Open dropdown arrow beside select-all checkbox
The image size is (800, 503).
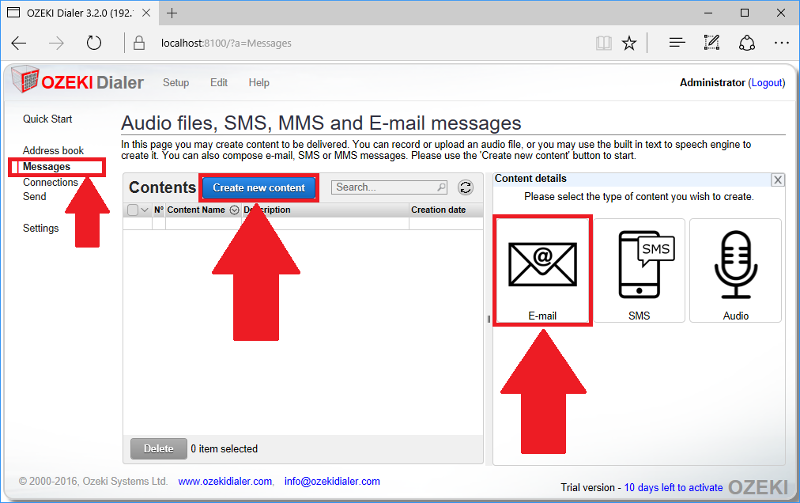[x=144, y=210]
